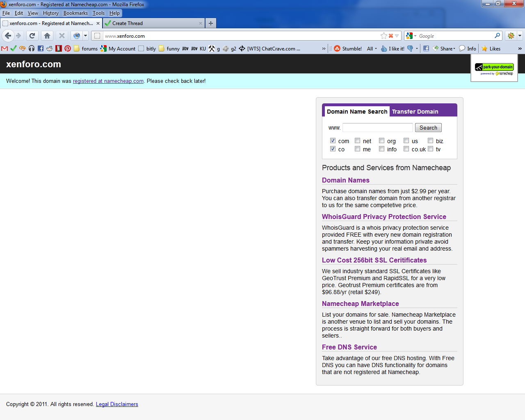
Task: Open the KU bookmark
Action: [199, 48]
